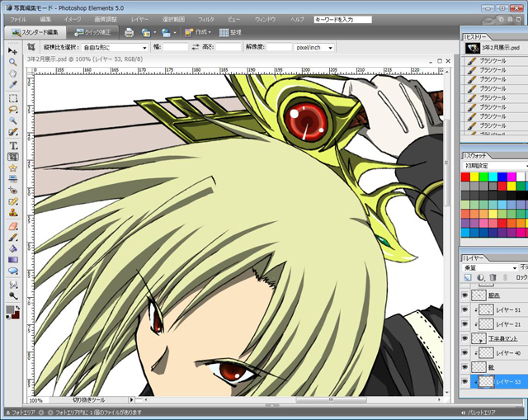
Task: Switch to スタンダード編集 tab
Action: pyautogui.click(x=35, y=32)
